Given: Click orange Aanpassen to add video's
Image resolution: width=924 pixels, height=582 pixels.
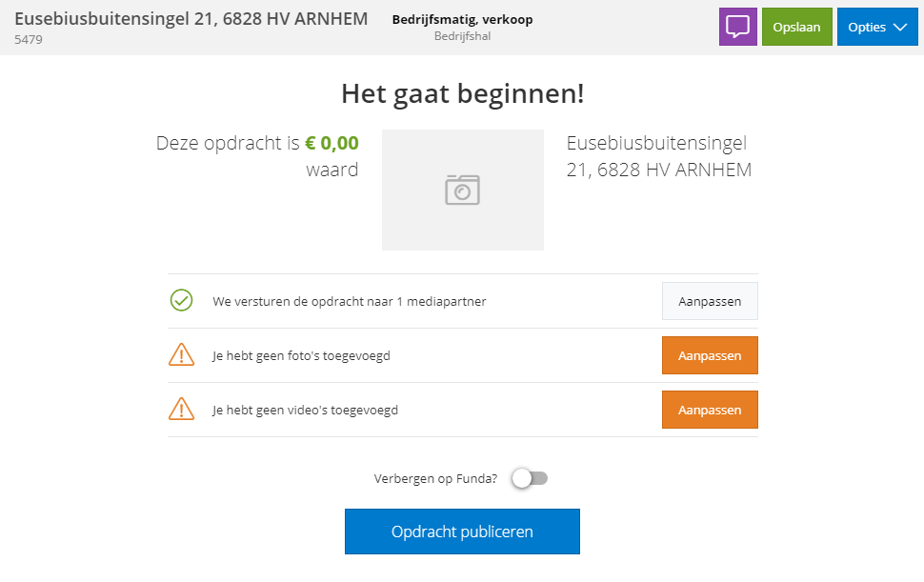Looking at the screenshot, I should tap(710, 410).
